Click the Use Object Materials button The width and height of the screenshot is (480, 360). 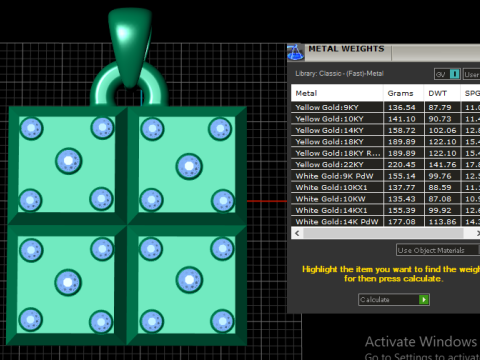point(438,250)
